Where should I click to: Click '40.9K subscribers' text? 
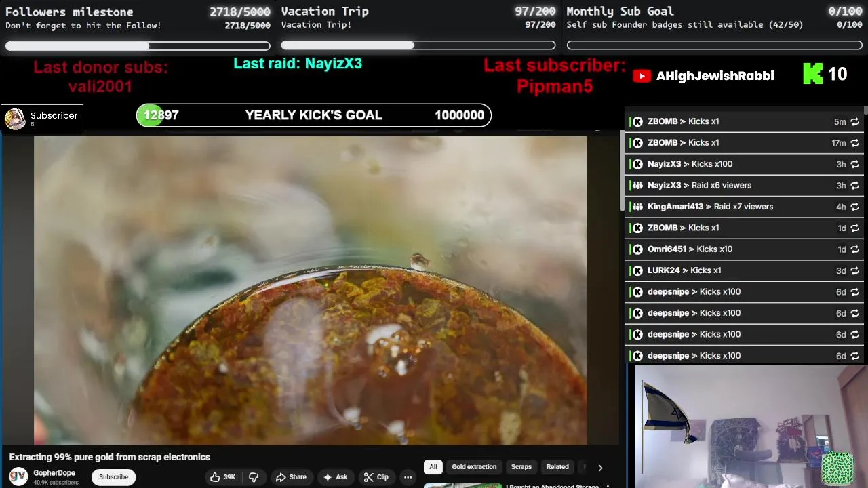pos(56,483)
